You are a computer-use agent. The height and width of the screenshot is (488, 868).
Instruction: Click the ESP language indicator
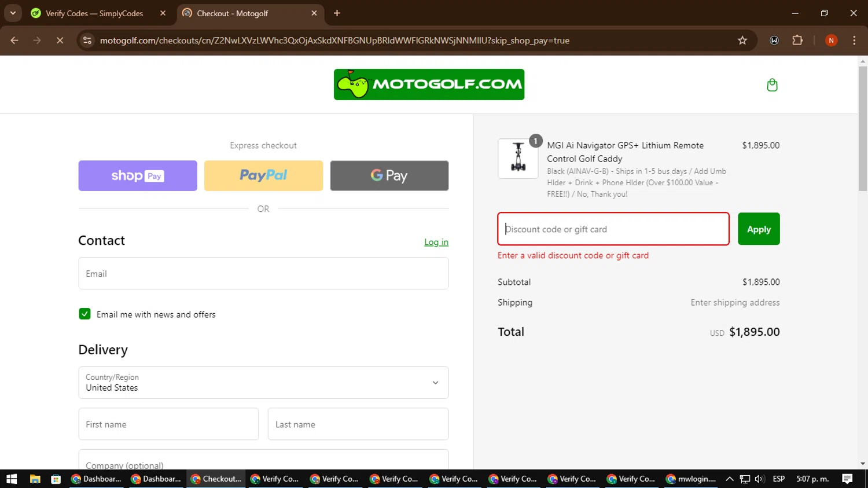pyautogui.click(x=779, y=479)
